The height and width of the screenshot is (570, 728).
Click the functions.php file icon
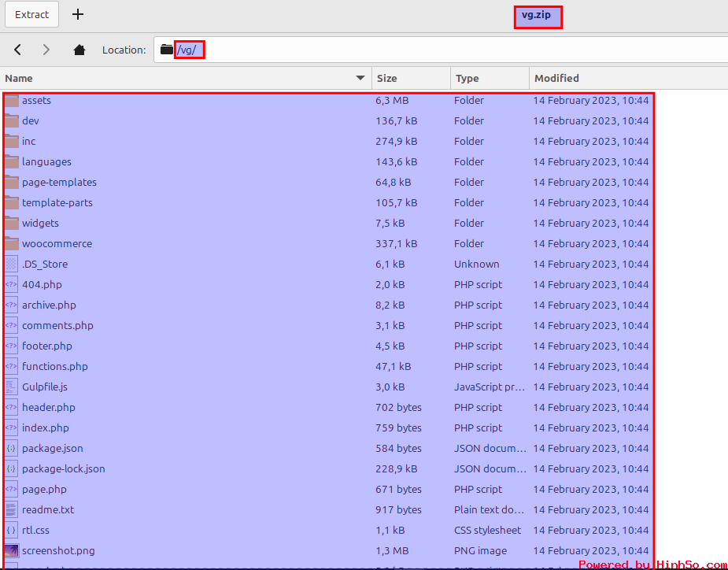pyautogui.click(x=12, y=366)
